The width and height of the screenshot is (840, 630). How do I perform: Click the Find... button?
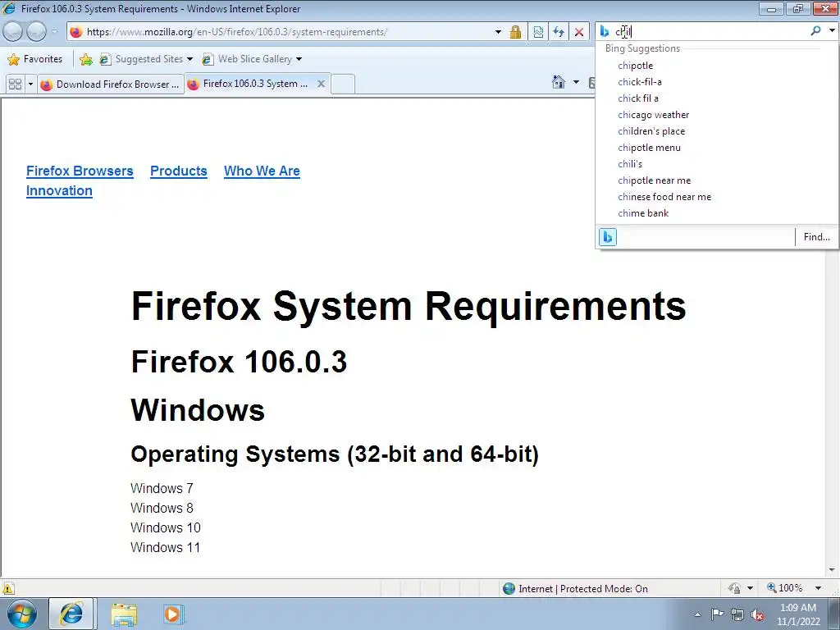coord(816,237)
